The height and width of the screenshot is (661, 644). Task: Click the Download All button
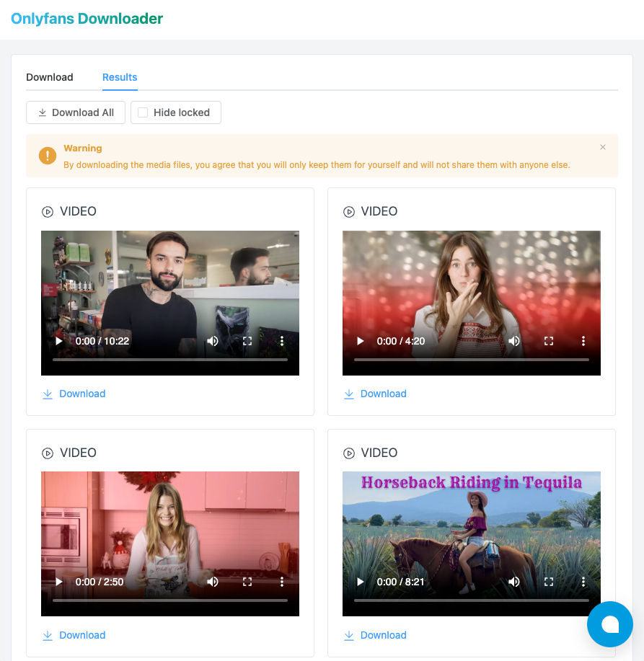click(x=75, y=112)
